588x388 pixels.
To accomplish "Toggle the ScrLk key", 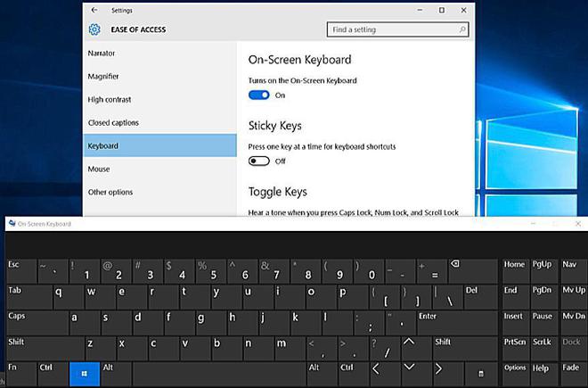I will click(x=544, y=348).
